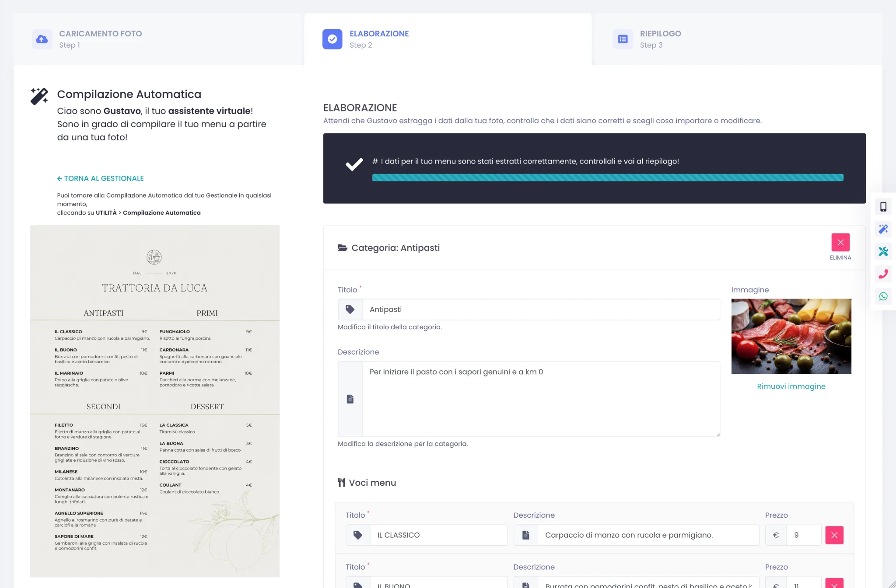Viewport: 896px width, 588px height.
Task: Open the wrench tools icon in right sidebar
Action: (883, 251)
